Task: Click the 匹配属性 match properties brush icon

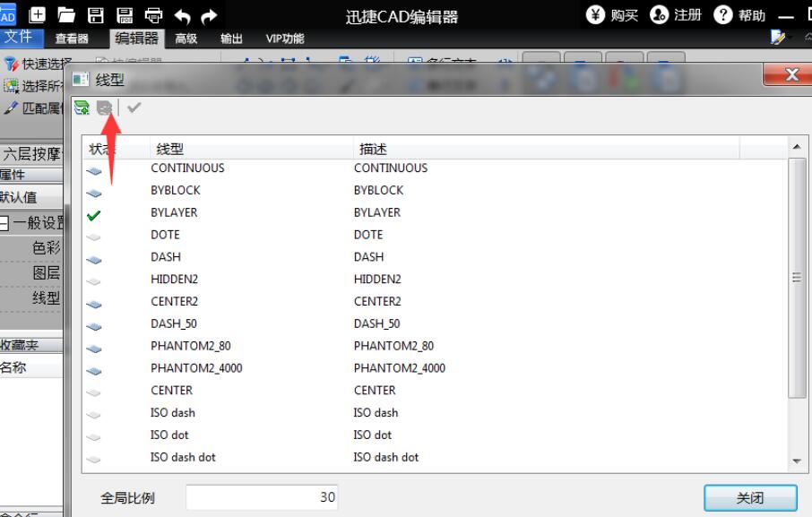Action: pos(11,108)
